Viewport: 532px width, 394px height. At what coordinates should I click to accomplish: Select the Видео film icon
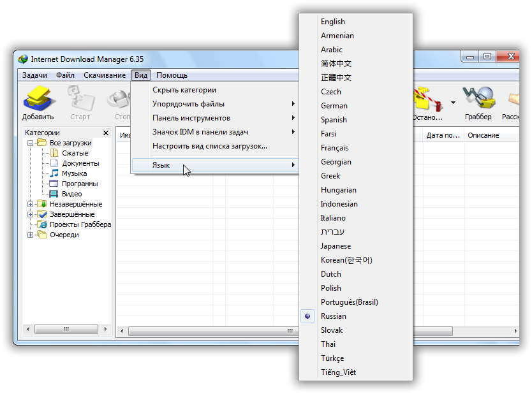coord(54,194)
